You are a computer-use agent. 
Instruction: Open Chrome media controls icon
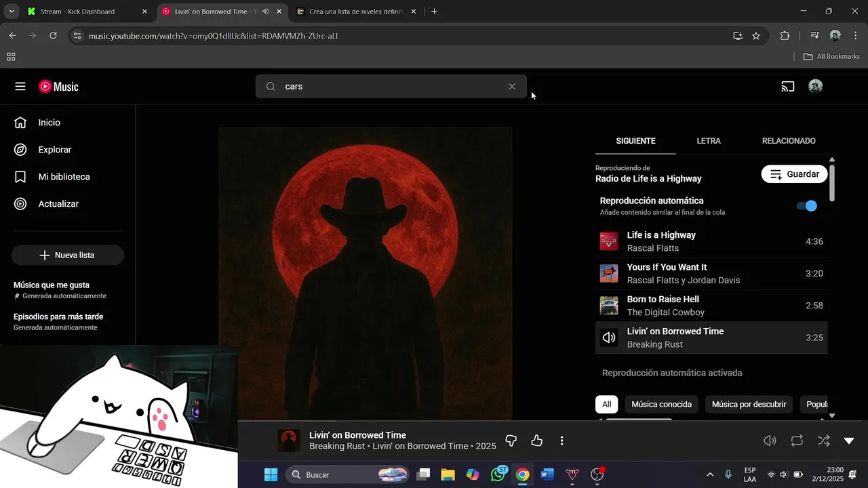(x=814, y=36)
